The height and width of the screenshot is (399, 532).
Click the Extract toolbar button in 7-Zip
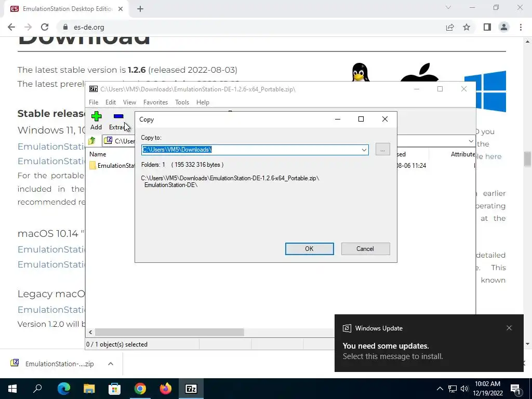[118, 121]
